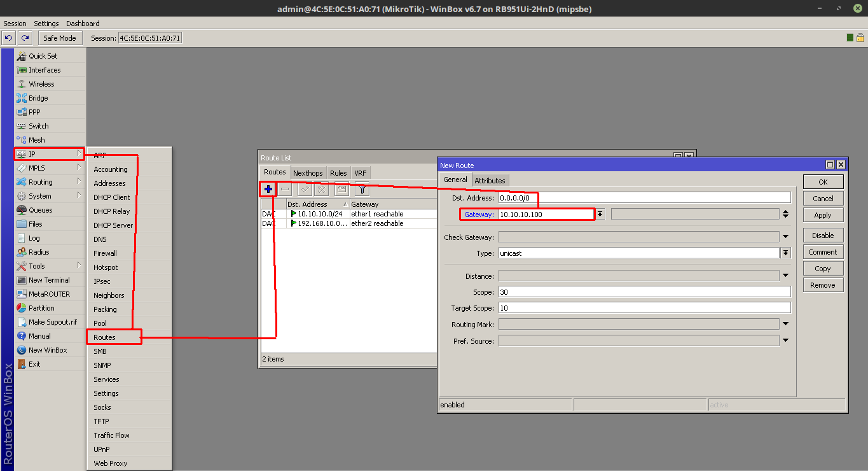Click the padlock icon at top right
Viewport: 868px width, 471px height.
860,38
